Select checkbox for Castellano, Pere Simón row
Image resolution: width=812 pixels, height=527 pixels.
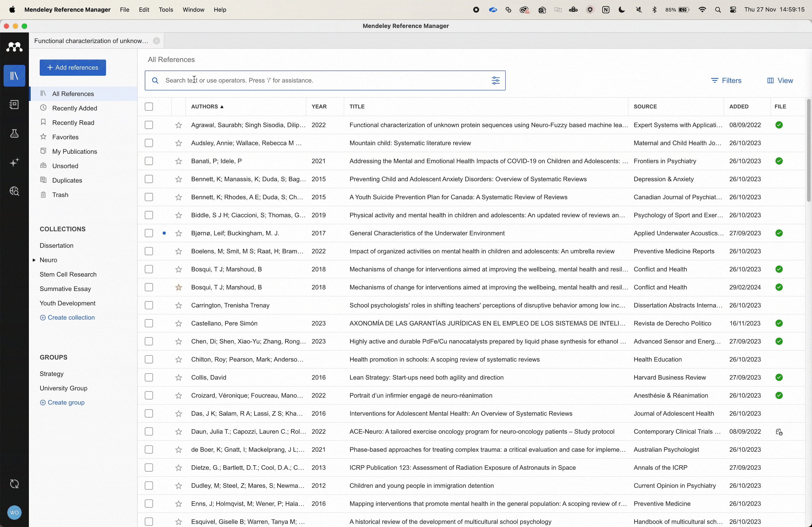(149, 323)
